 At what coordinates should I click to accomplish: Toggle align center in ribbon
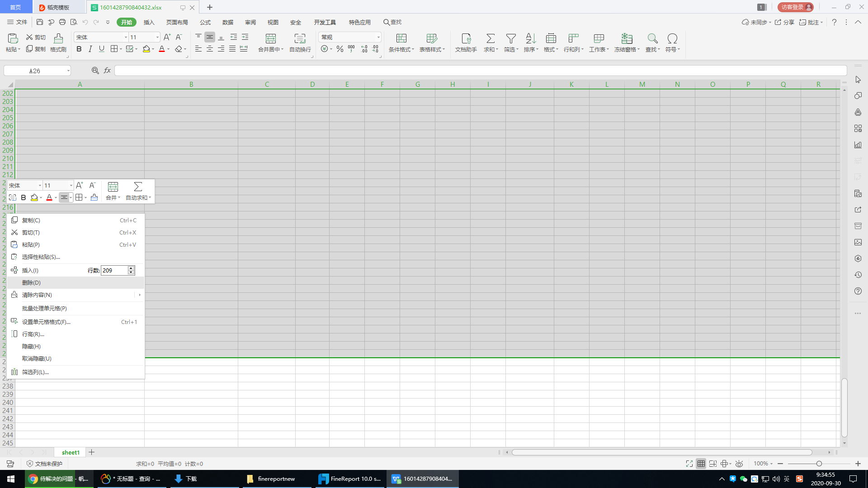click(x=210, y=49)
